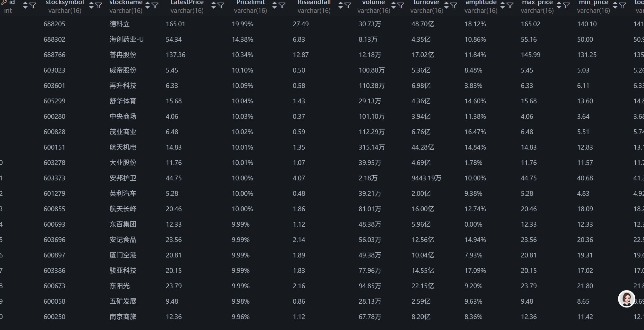Sort table by max_price column arrows
The image size is (644, 330).
tap(559, 5)
